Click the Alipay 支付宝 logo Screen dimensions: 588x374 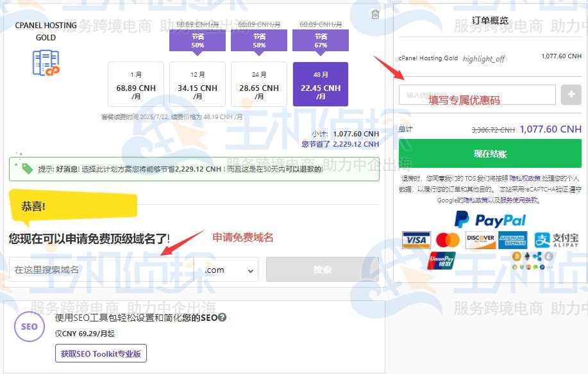(x=556, y=240)
